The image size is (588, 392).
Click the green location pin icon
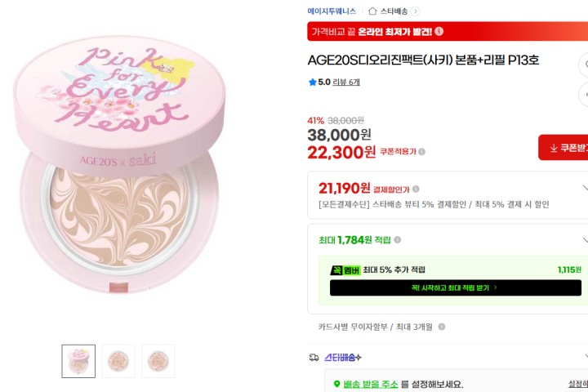(x=336, y=384)
